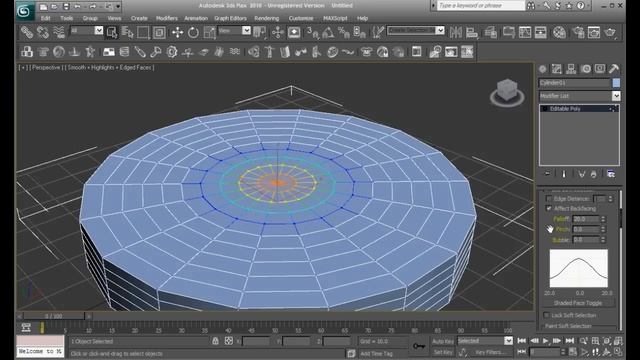Click the Percent Snap toggle icon

point(344,32)
